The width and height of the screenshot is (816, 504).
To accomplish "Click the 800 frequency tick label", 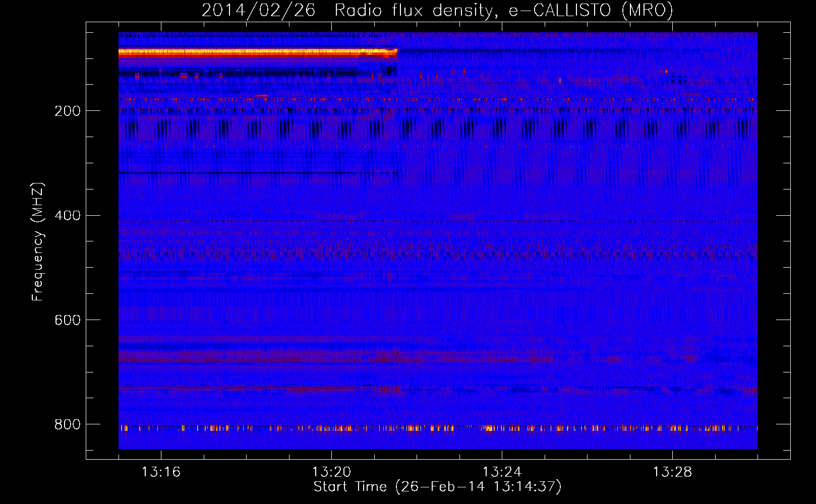I will tap(68, 425).
